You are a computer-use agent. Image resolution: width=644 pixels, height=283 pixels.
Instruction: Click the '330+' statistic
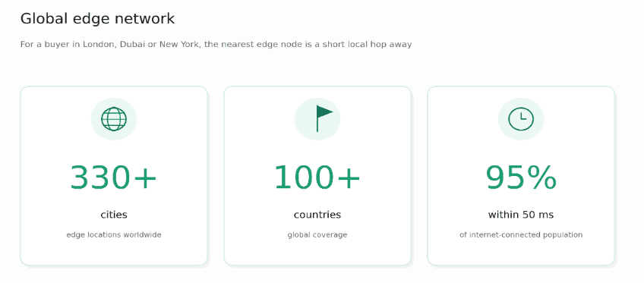[114, 178]
